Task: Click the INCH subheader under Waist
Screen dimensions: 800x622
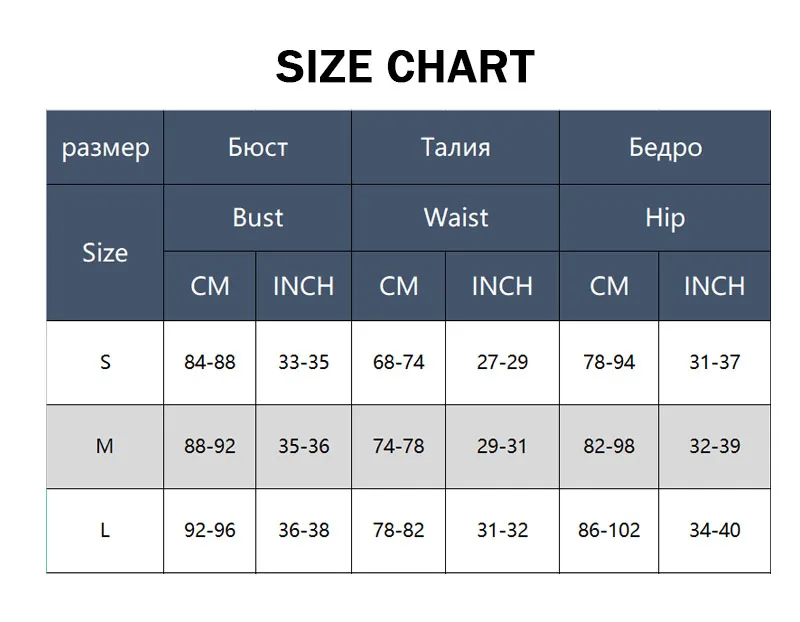Action: click(x=502, y=286)
